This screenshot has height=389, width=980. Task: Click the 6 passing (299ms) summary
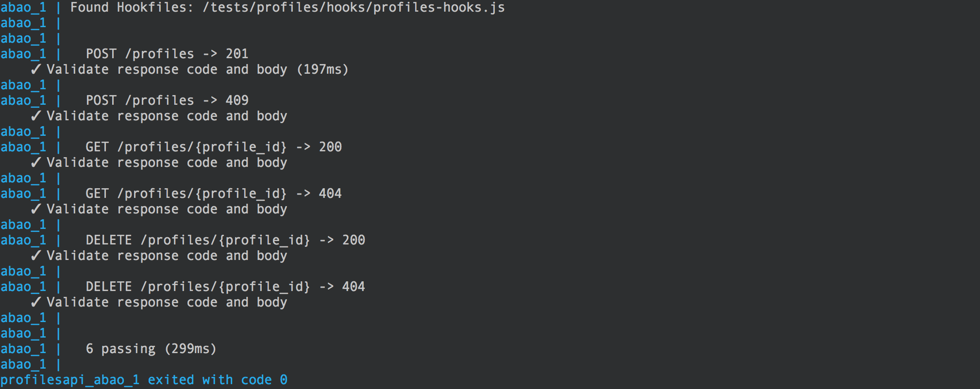(x=151, y=349)
